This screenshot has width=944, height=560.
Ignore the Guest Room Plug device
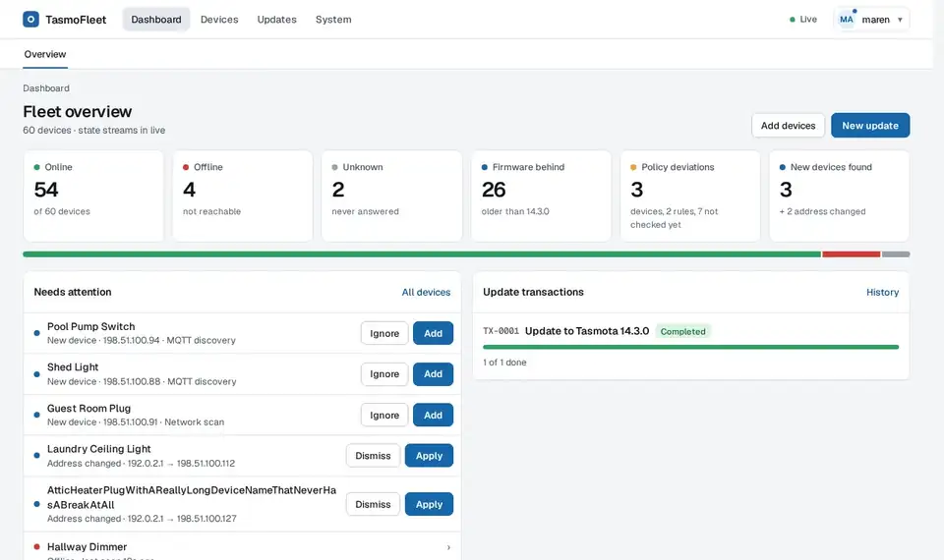(x=384, y=415)
